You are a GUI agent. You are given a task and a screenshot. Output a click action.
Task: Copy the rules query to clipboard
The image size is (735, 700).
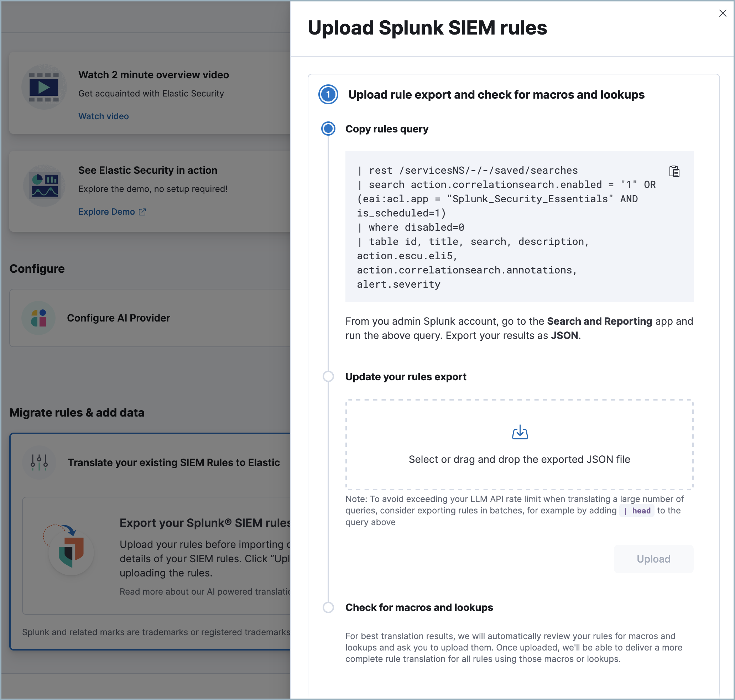click(674, 172)
